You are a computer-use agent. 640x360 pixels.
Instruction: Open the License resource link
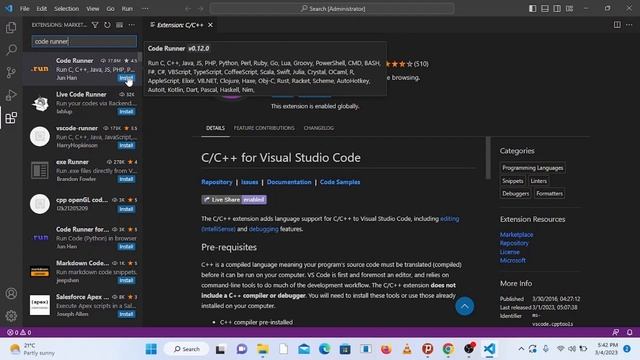pos(510,252)
